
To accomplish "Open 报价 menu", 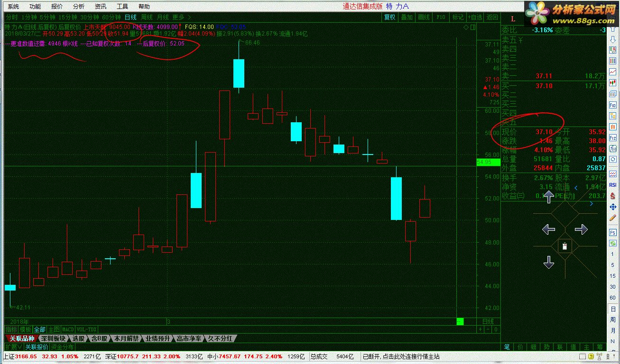I will click(x=57, y=7).
